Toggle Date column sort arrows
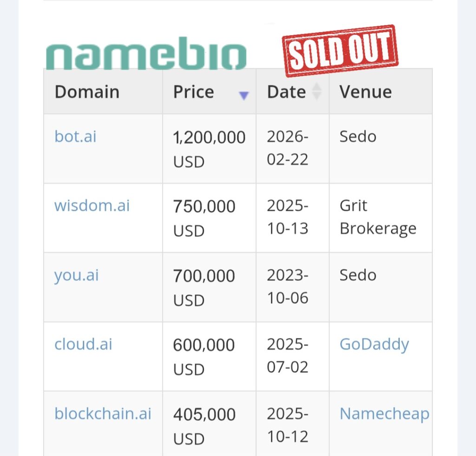Screen dimensions: 476x456 pyautogui.click(x=316, y=91)
